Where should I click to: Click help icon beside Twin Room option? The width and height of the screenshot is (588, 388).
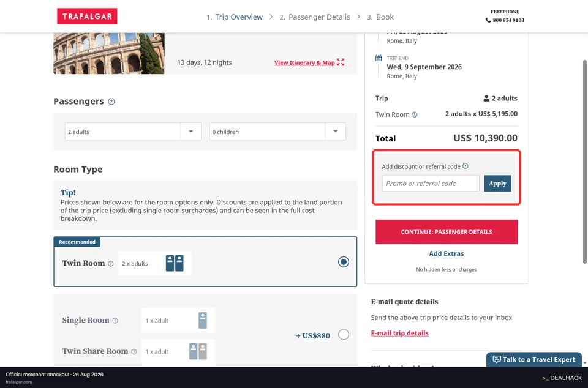point(111,264)
